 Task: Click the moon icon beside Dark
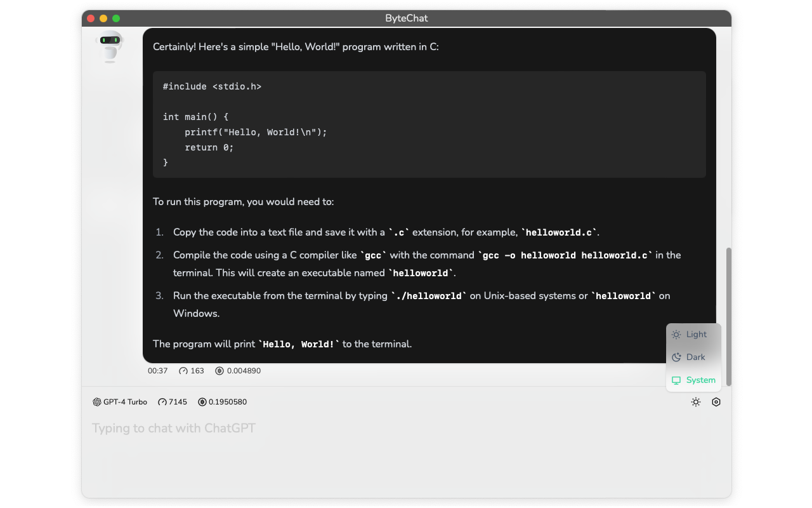pyautogui.click(x=676, y=358)
